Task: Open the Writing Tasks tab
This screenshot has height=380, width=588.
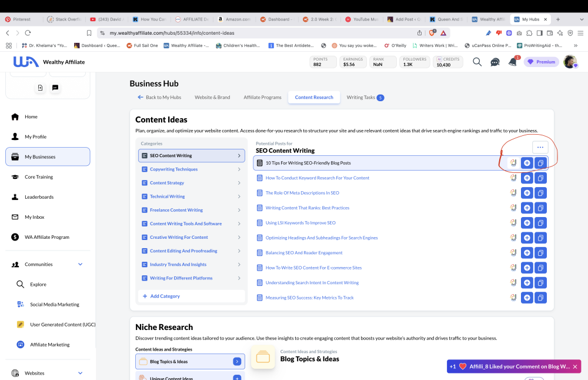Action: coord(365,98)
